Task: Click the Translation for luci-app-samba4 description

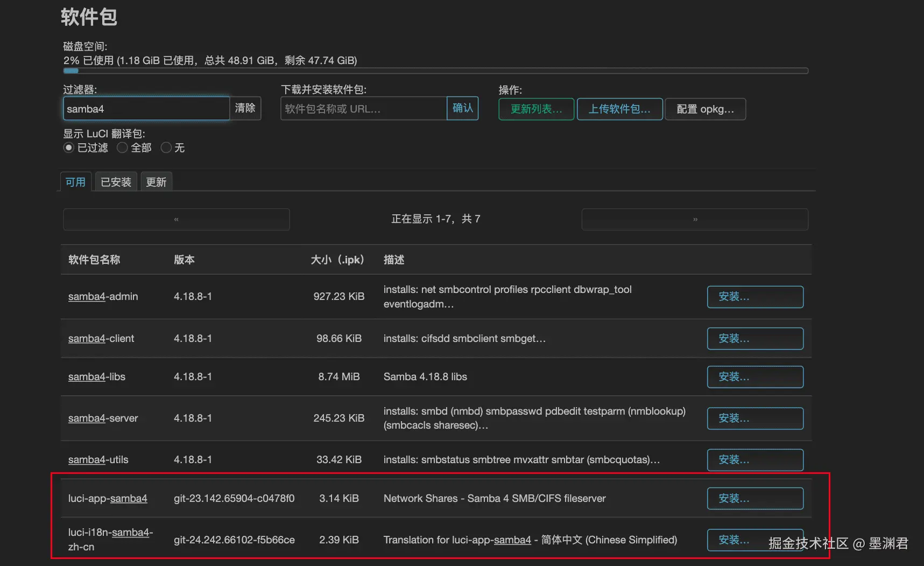Action: click(530, 540)
